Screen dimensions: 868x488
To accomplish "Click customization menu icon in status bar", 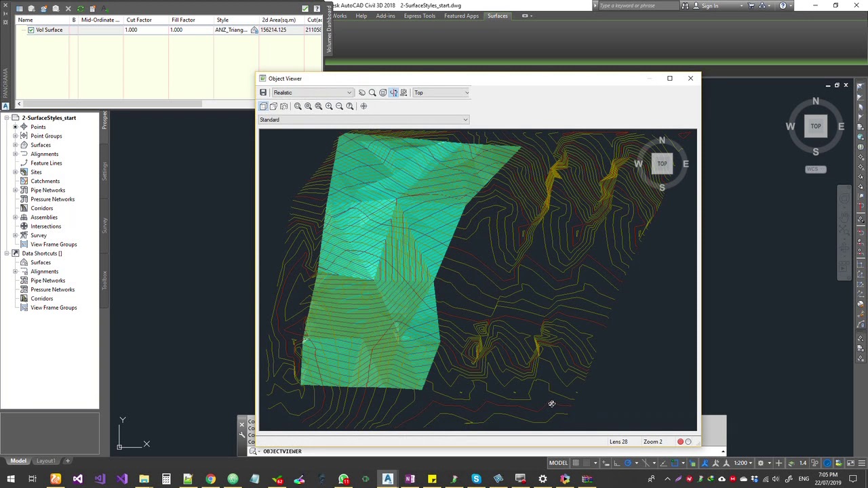I will (x=860, y=463).
